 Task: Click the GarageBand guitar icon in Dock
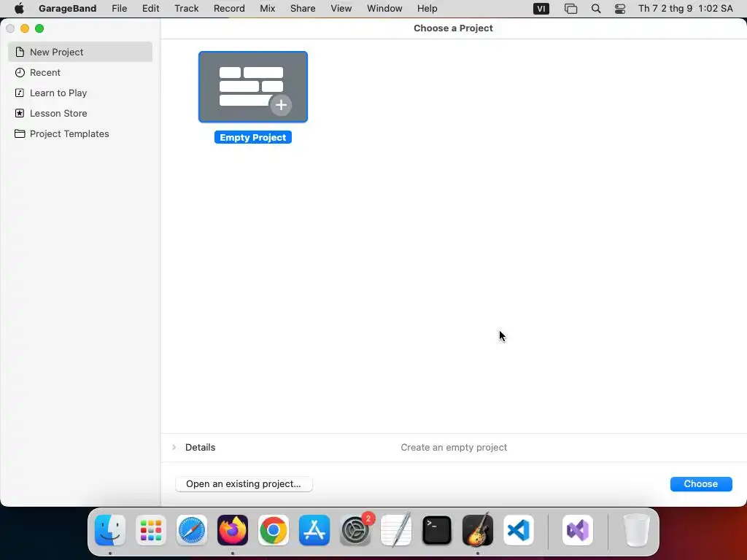point(478,530)
